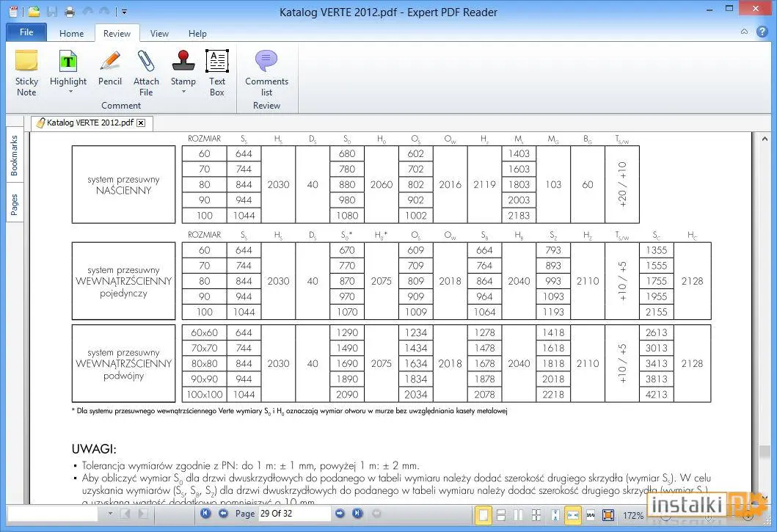This screenshot has width=777, height=532.
Task: Click the cell value 1355
Action: click(x=656, y=250)
